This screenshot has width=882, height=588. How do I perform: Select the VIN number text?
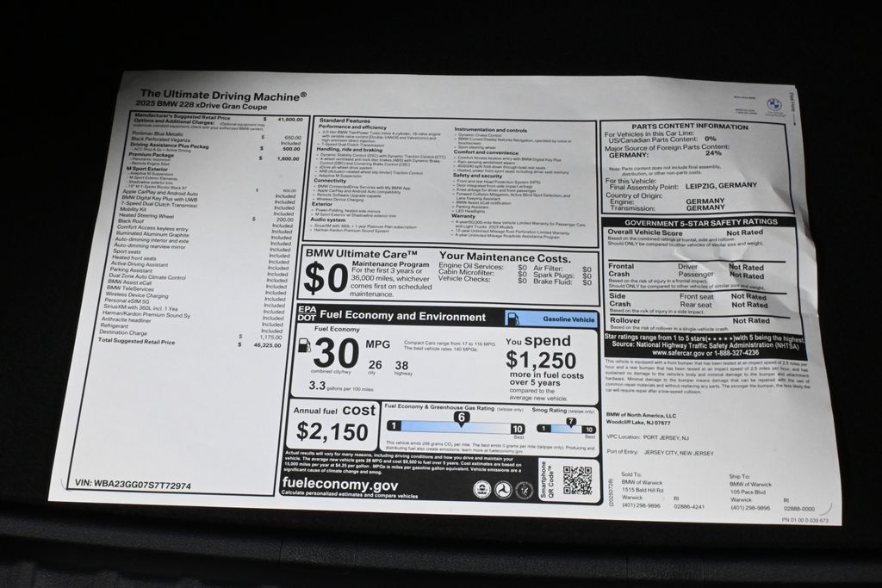[134, 484]
